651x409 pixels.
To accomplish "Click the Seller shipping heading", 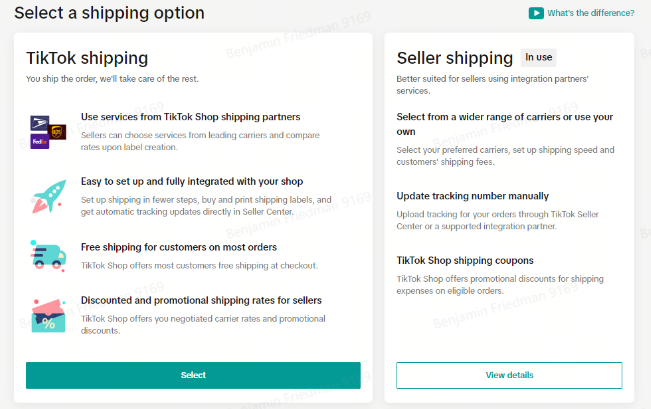I will [455, 58].
